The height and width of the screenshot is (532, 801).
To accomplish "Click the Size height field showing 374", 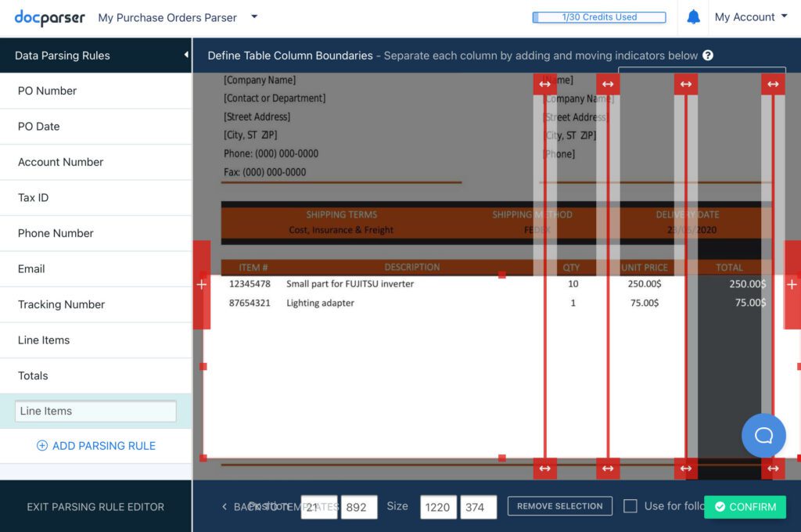I will [478, 507].
